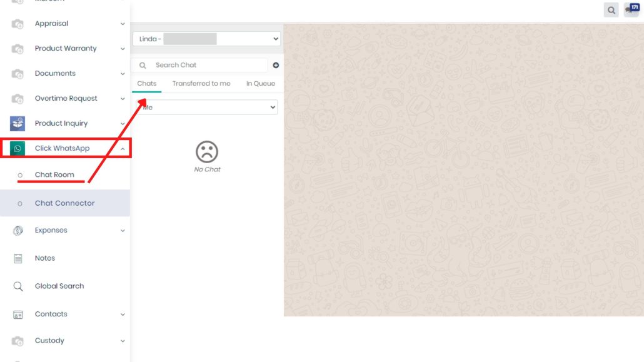Open the Overtime Request menu label
The image size is (644, 362).
pyautogui.click(x=66, y=98)
